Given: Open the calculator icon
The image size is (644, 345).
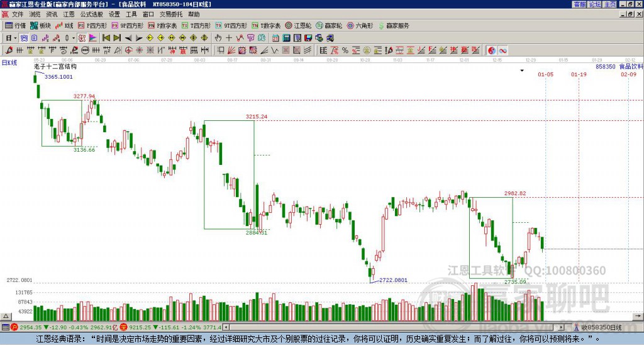Looking at the screenshot, I should pos(286,38).
